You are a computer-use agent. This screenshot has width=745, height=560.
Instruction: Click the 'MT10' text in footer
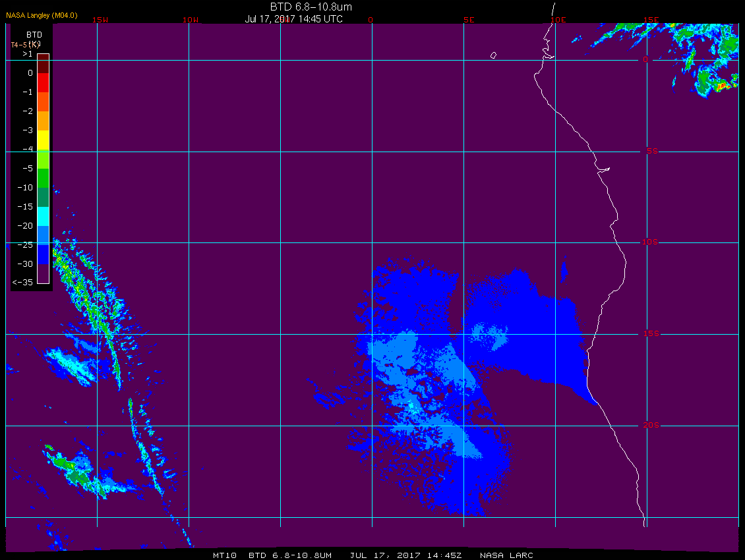tap(225, 555)
